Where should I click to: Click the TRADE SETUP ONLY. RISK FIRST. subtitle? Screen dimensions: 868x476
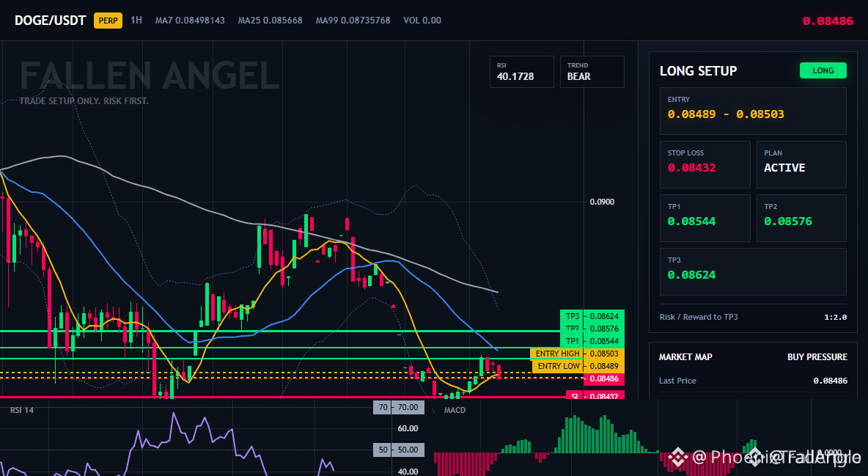pyautogui.click(x=84, y=101)
